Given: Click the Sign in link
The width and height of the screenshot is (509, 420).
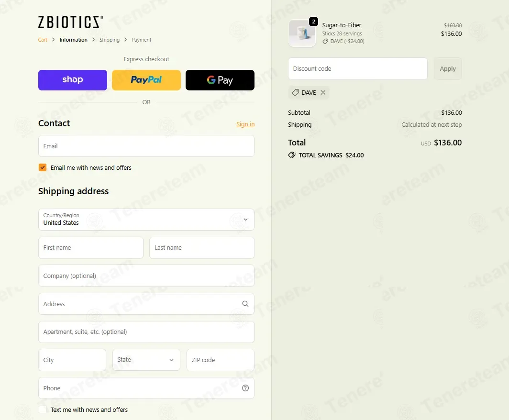Looking at the screenshot, I should 245,124.
